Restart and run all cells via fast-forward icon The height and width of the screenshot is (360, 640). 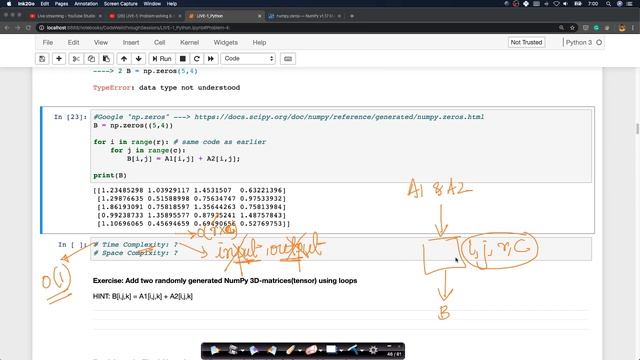coord(211,59)
